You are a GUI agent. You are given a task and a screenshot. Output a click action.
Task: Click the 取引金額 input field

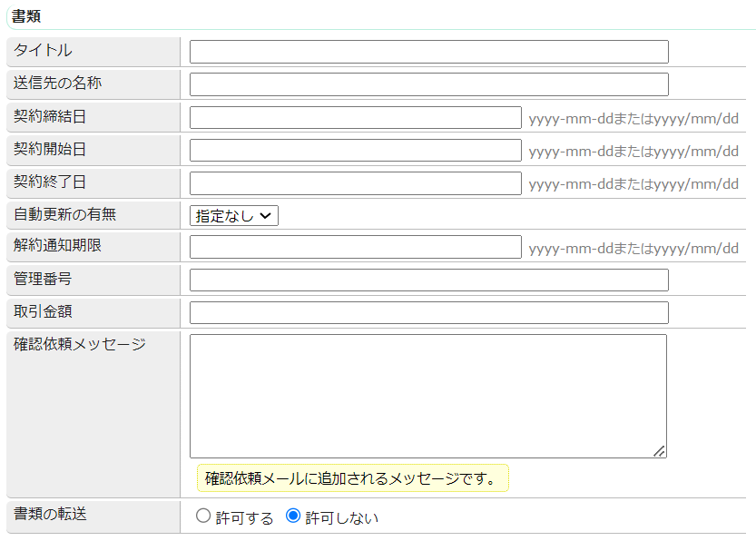coord(427,311)
